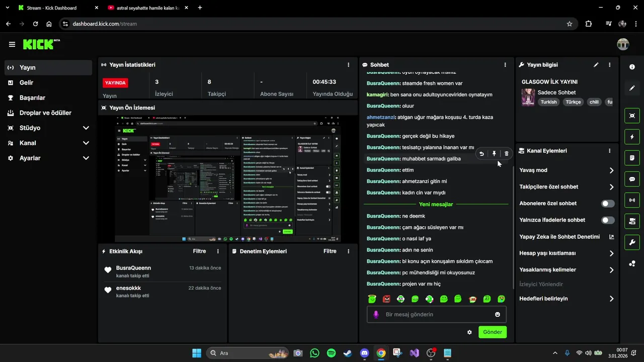Click the purple microphone icon in the message box
The height and width of the screenshot is (362, 644).
[375, 314]
